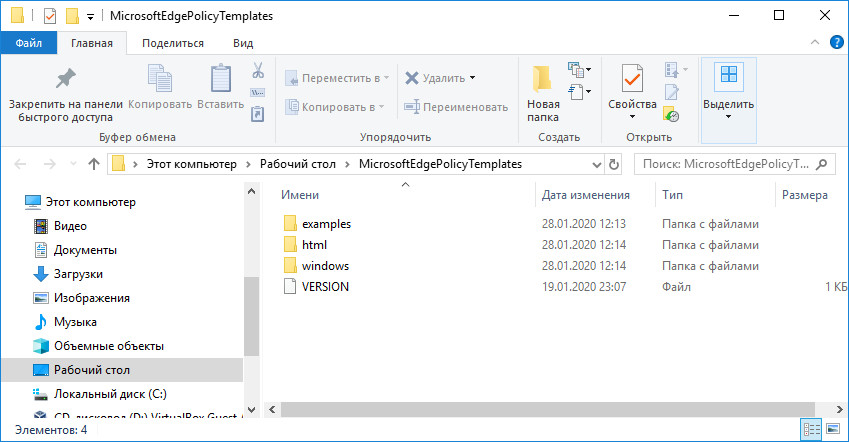Switch to large thumbnails view icon in status bar
Viewport: 849px width, 442px height.
833,430
